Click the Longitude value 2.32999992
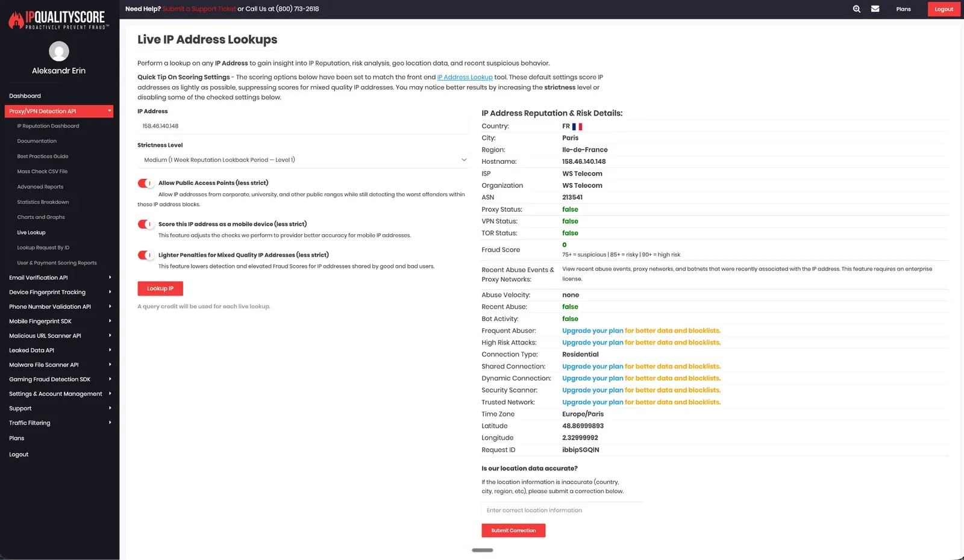964x560 pixels. 580,438
